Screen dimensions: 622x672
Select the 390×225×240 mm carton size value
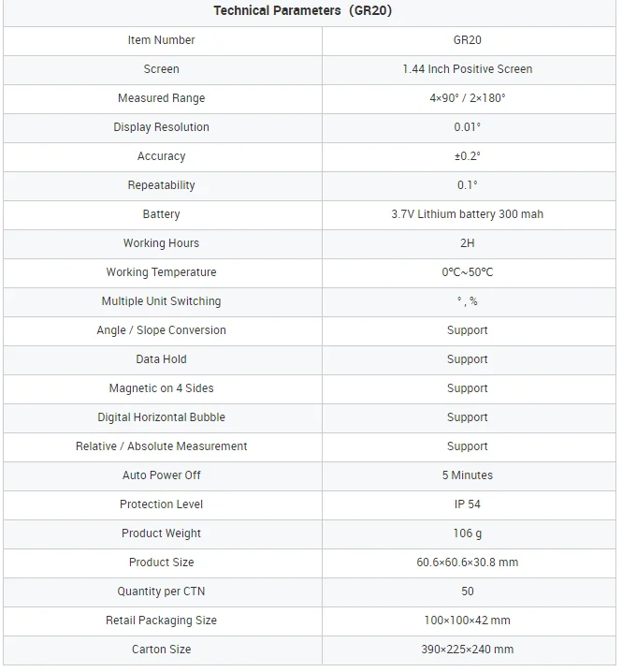(x=467, y=650)
